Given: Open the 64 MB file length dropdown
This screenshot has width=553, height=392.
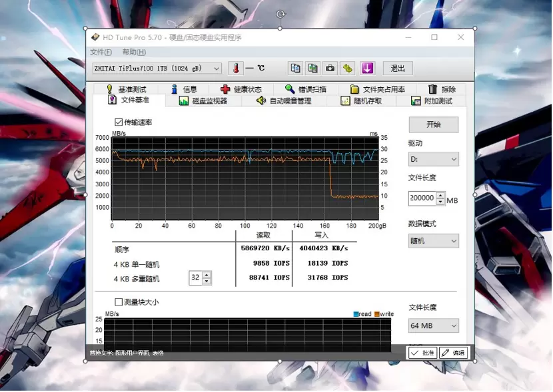Looking at the screenshot, I should (433, 325).
